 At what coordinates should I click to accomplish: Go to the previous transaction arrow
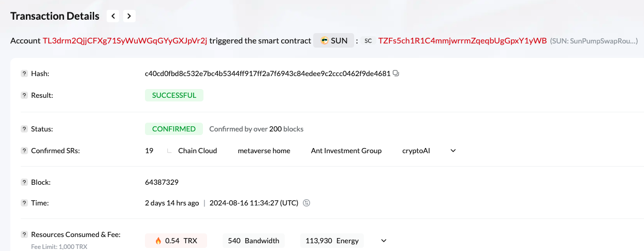pyautogui.click(x=113, y=16)
